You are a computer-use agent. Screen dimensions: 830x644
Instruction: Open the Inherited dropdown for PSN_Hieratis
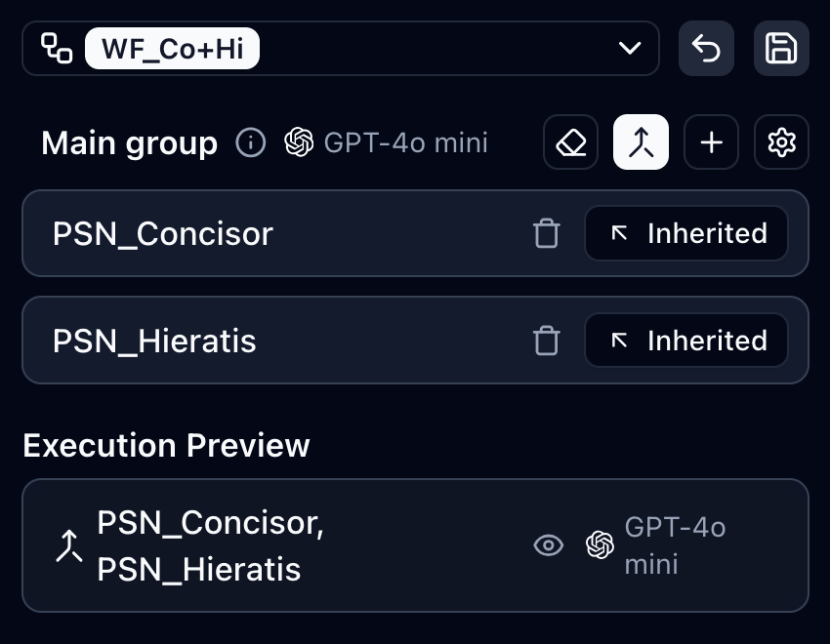pyautogui.click(x=686, y=341)
